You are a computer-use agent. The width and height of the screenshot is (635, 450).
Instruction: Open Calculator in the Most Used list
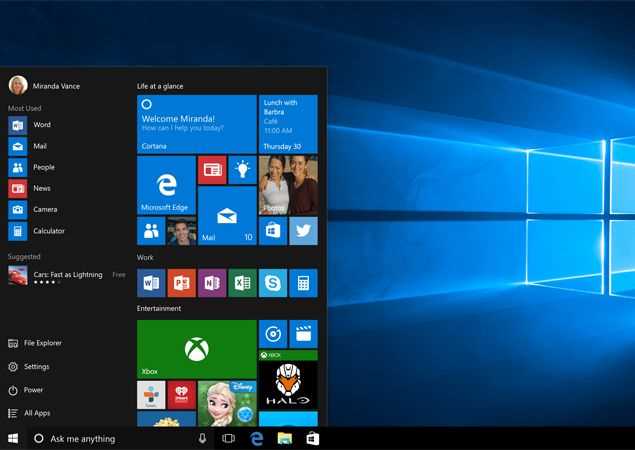point(36,231)
